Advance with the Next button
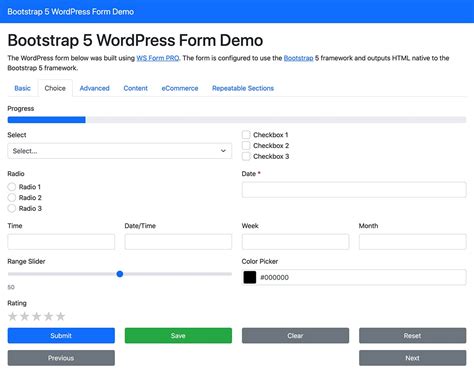This screenshot has width=474, height=374. tap(413, 358)
